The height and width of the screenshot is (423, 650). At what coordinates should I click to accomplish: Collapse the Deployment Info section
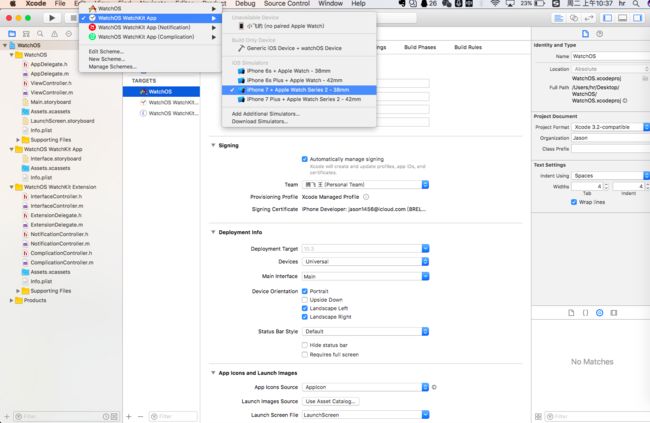coord(213,232)
